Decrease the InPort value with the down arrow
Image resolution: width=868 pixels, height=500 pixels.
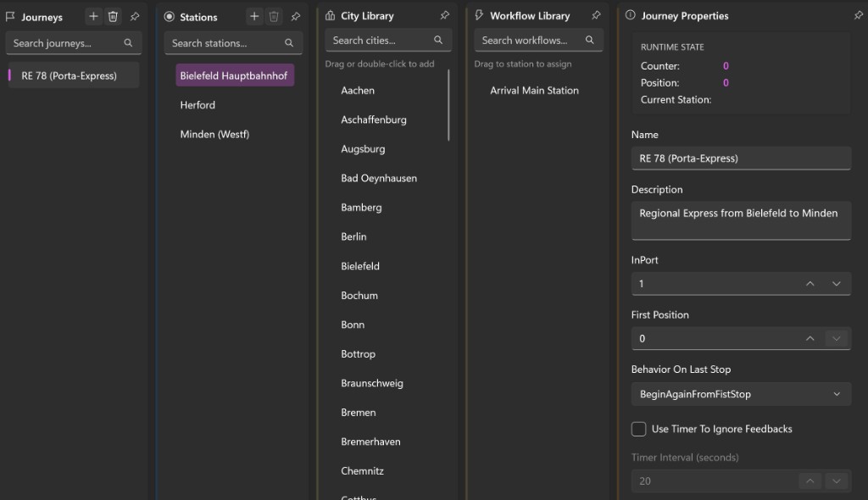coord(836,284)
